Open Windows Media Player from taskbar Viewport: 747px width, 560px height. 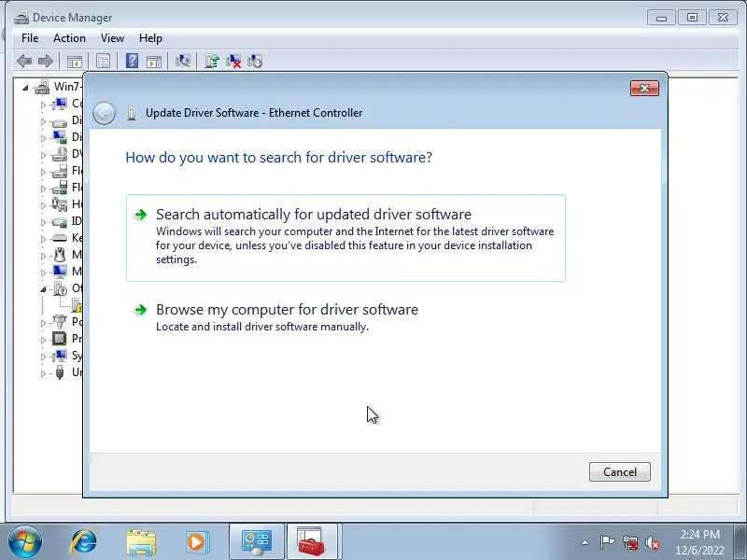tap(197, 542)
